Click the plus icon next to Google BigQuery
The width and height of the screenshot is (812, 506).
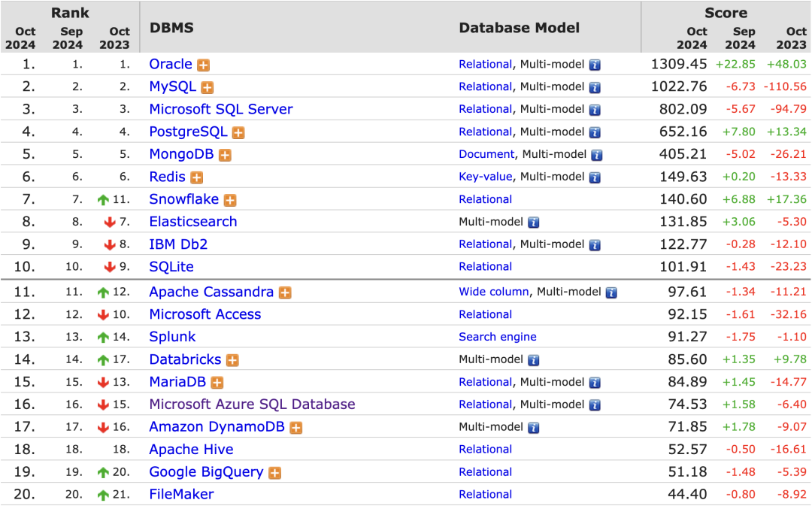click(x=274, y=473)
